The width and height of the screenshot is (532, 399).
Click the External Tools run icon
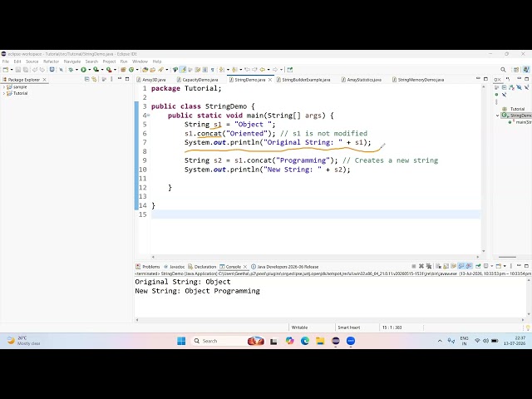109,70
